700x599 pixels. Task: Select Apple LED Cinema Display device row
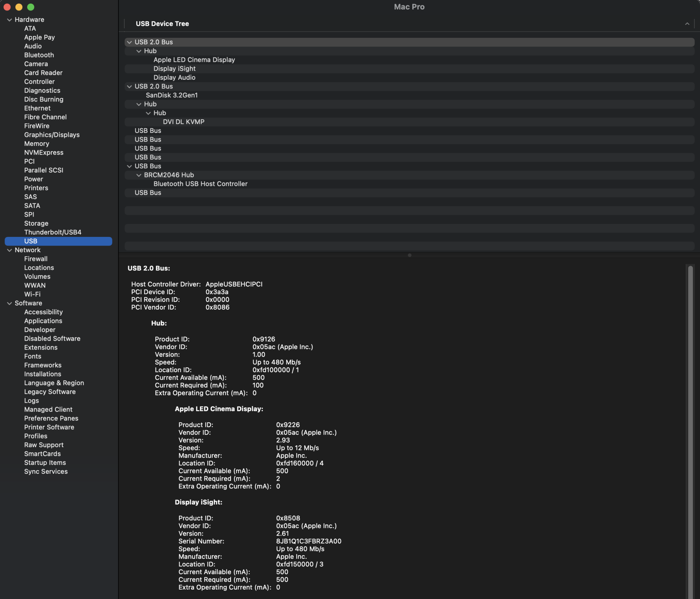coord(194,60)
